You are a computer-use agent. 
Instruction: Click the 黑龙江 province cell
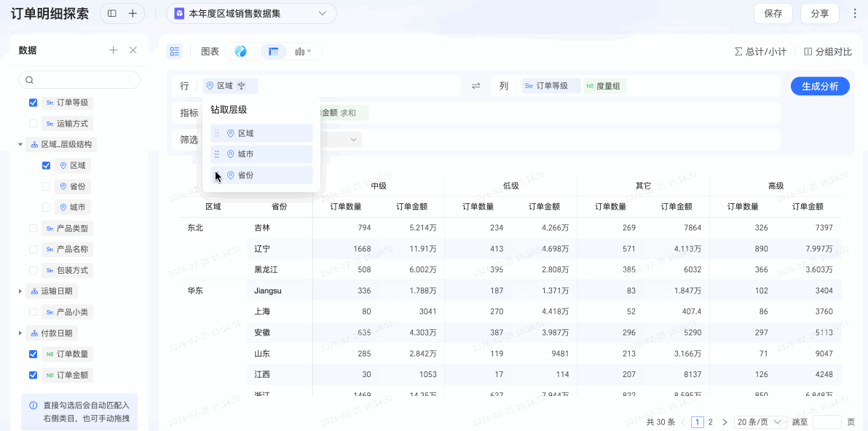pyautogui.click(x=267, y=269)
